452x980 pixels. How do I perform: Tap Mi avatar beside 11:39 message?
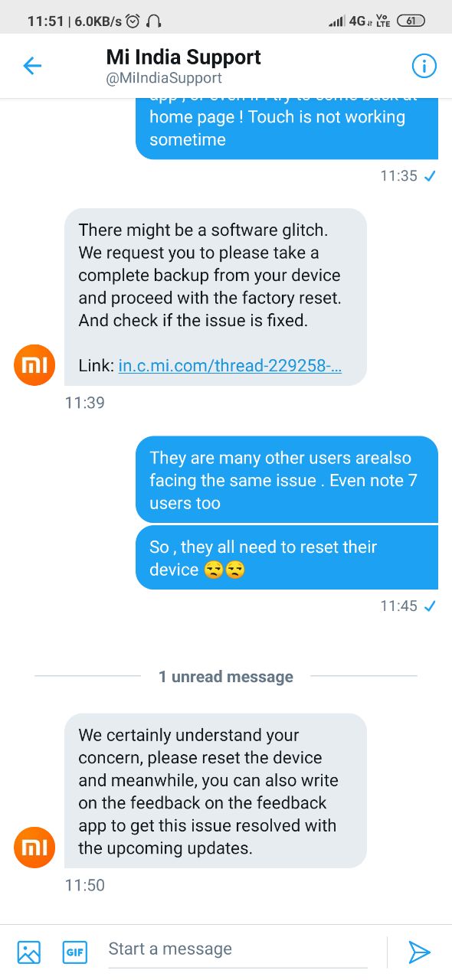point(34,365)
